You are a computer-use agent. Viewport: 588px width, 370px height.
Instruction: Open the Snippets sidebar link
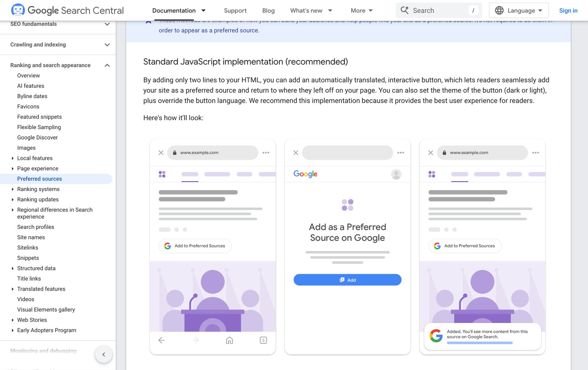point(28,258)
